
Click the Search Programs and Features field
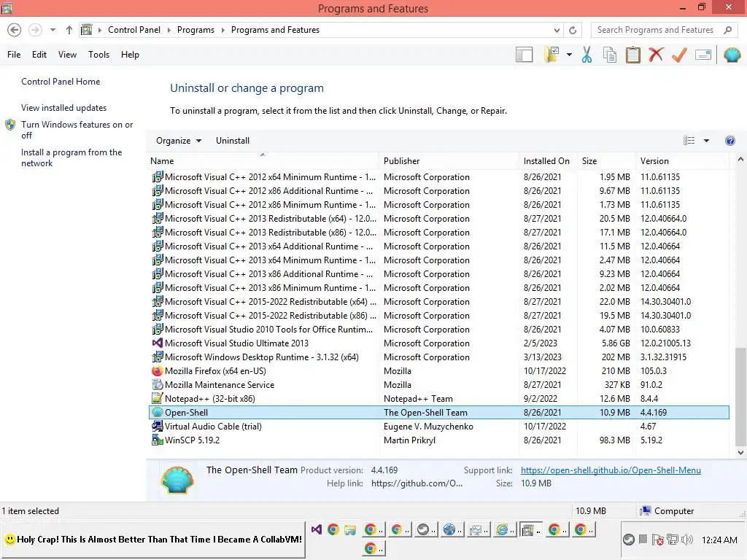point(656,30)
